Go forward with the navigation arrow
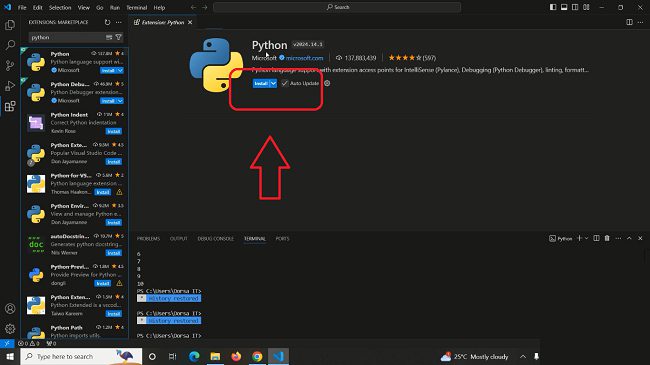The image size is (650, 365). coord(204,7)
